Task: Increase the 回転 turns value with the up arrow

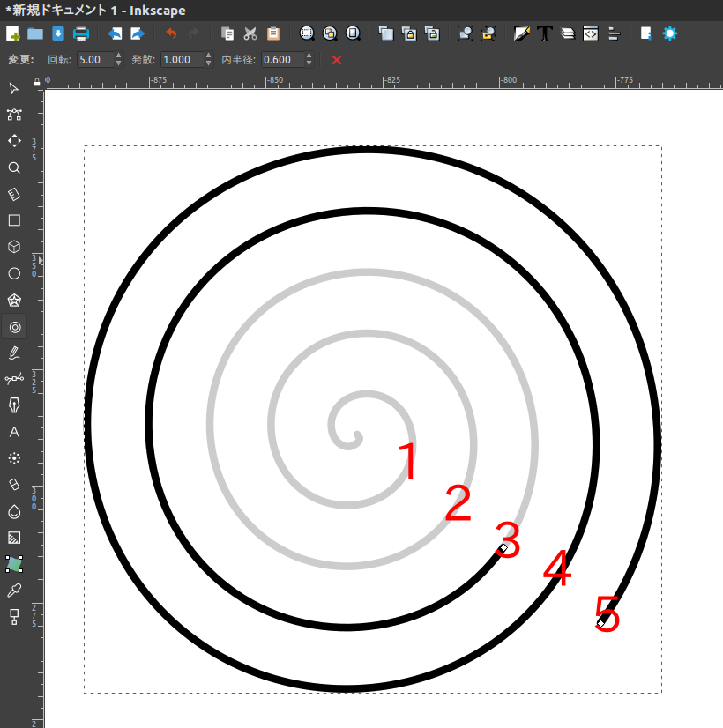Action: pos(118,56)
